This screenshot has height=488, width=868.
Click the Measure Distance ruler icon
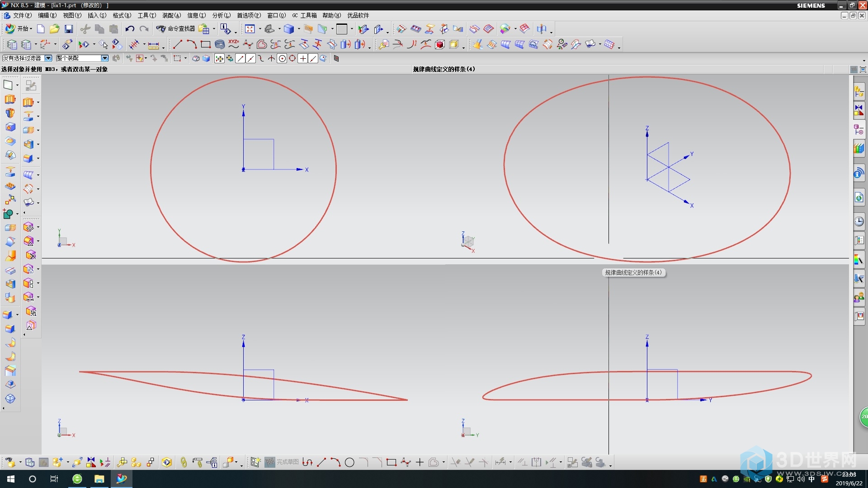154,45
